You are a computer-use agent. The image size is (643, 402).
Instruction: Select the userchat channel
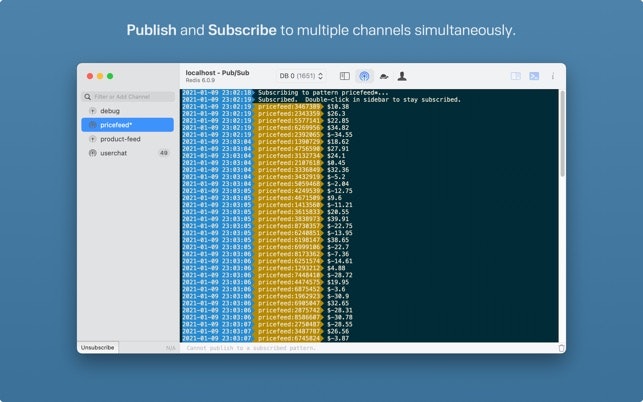pyautogui.click(x=128, y=153)
